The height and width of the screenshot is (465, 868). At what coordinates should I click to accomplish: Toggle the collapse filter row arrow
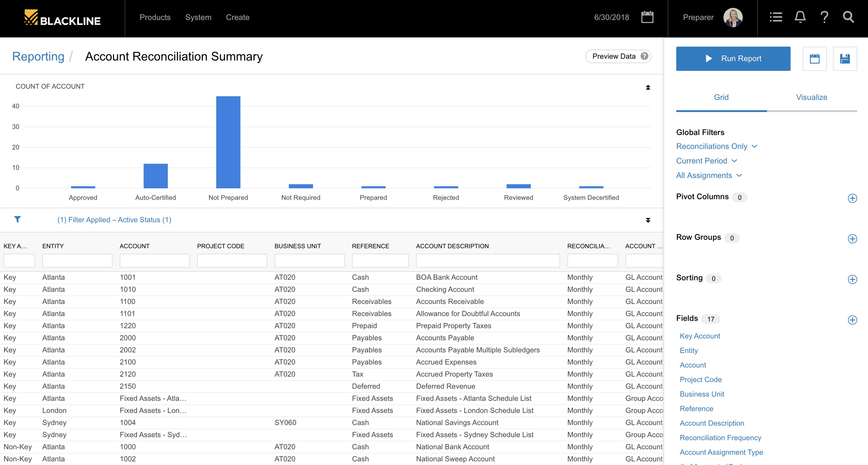[x=648, y=220]
